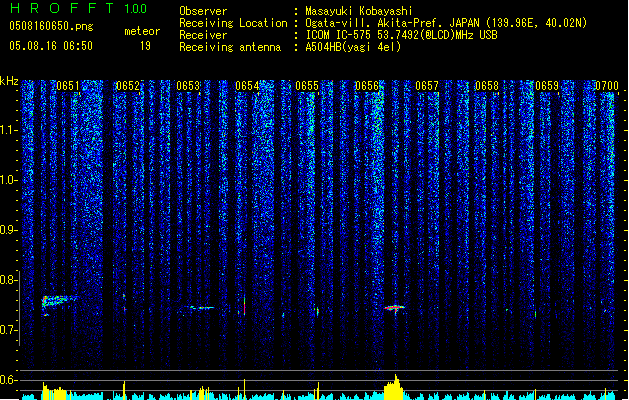Click the tallest yellow power peak after 0656
Image resolution: width=629 pixels, height=400 pixels.
[396, 387]
